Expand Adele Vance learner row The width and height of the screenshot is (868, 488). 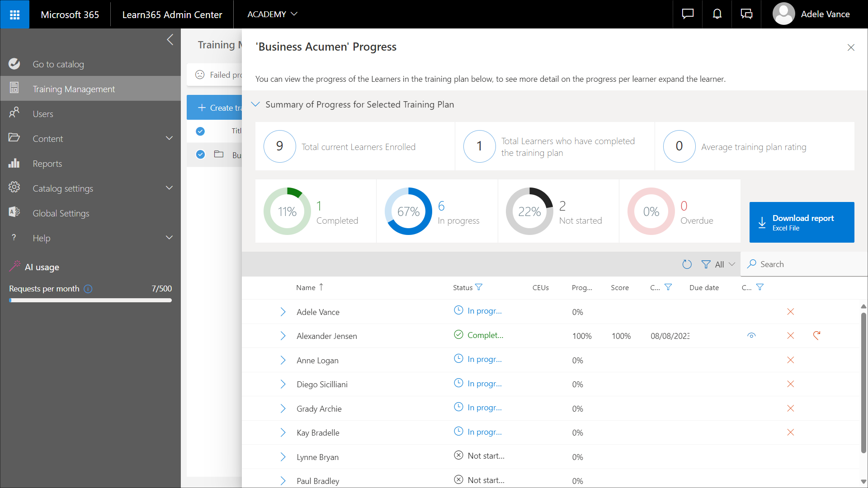(x=283, y=312)
